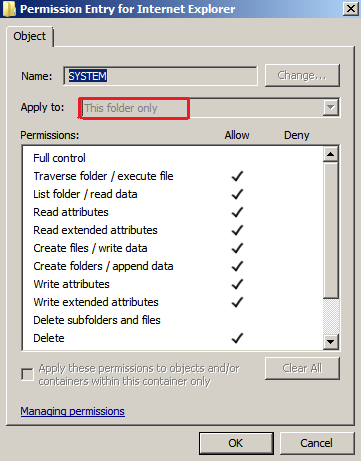Viewport: 361px width, 461px height.
Task: Confirm with the OK button
Action: [236, 443]
